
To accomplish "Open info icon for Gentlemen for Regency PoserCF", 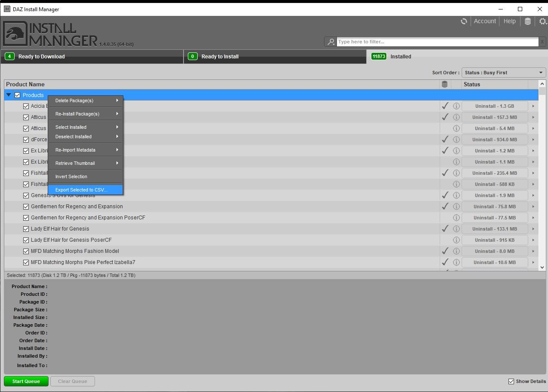I will click(x=456, y=218).
